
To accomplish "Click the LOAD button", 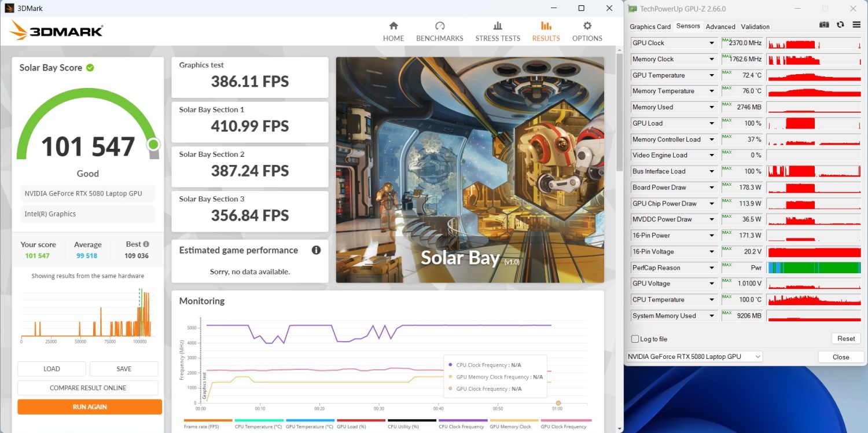I will pyautogui.click(x=52, y=369).
